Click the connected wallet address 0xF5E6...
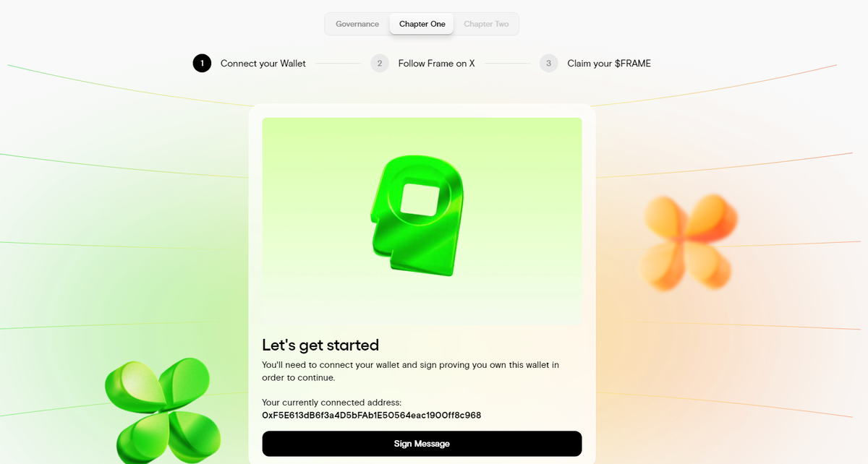This screenshot has width=868, height=464. click(372, 416)
